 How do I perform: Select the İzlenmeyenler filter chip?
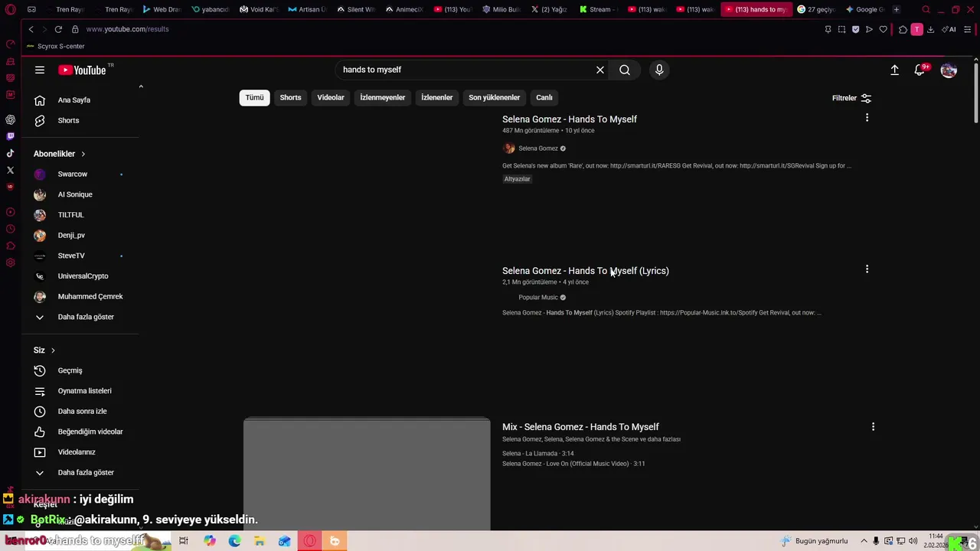coord(382,97)
